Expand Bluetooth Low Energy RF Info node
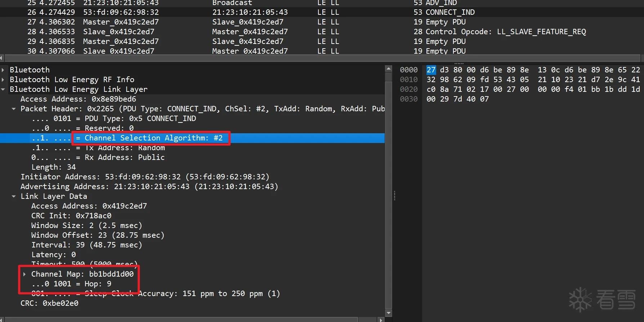Screen dimensions: 644x322 pos(3,80)
